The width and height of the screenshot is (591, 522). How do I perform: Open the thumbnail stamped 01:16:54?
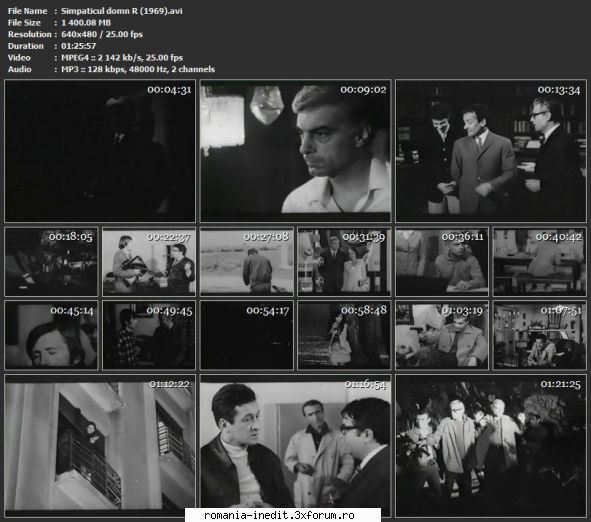(x=296, y=445)
